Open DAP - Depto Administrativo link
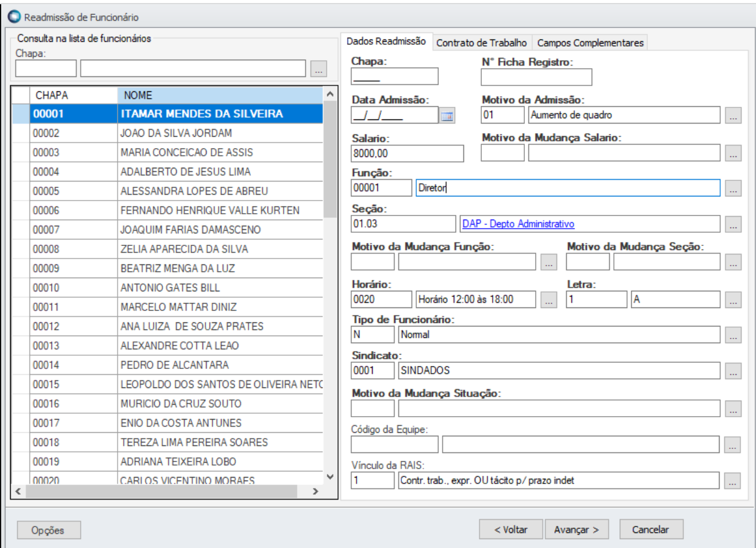Image resolution: width=756 pixels, height=548 pixels. coord(518,224)
